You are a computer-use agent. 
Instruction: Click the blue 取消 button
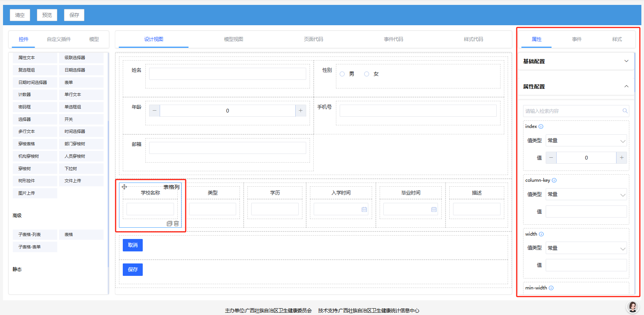point(133,245)
